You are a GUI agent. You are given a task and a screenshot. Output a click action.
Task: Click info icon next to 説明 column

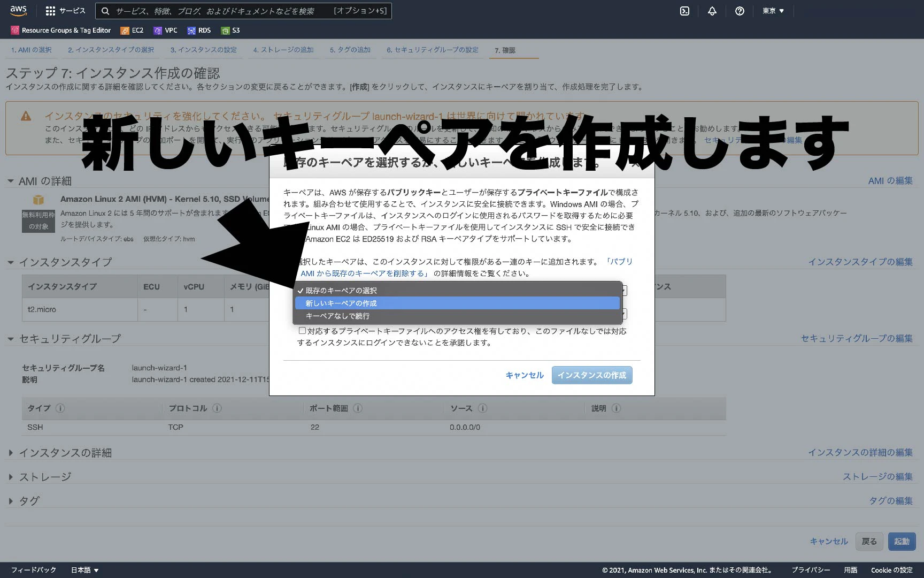(x=616, y=408)
